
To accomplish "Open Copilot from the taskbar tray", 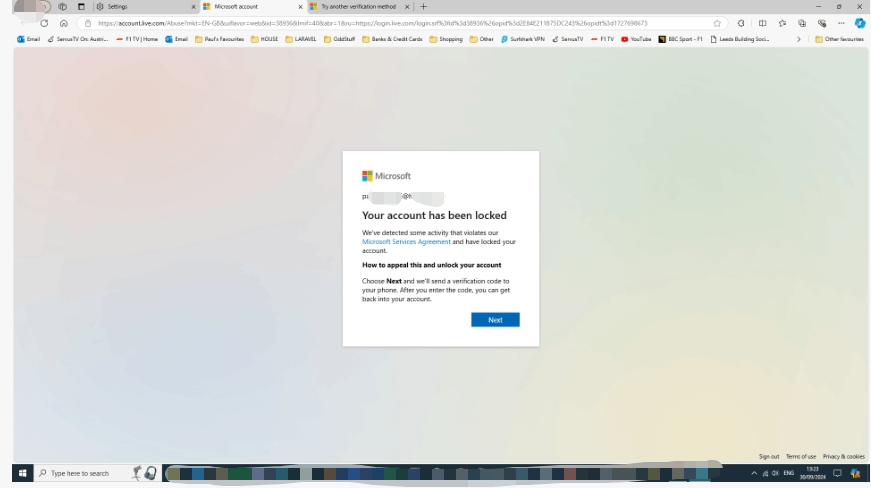I will click(855, 473).
